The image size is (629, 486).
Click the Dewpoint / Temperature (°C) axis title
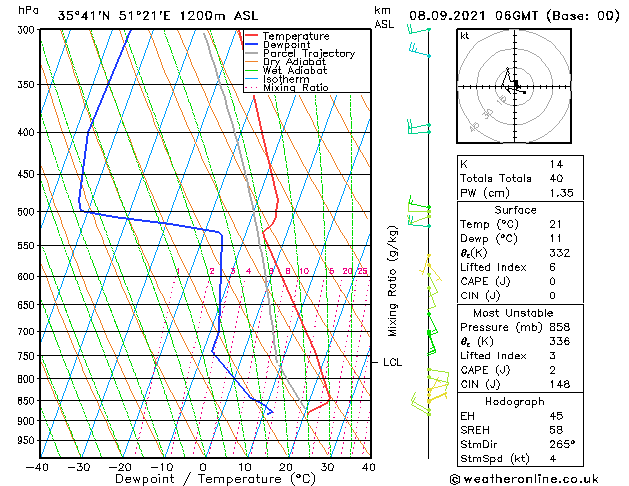point(216,479)
